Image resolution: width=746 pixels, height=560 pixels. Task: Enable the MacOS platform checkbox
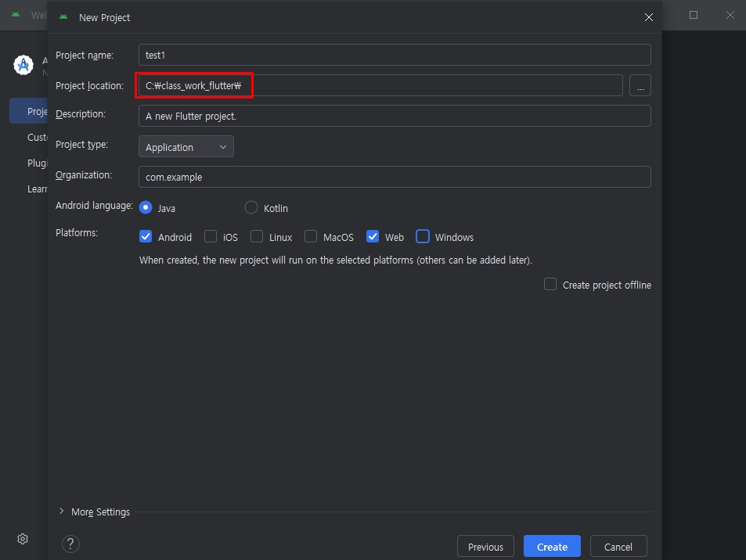tap(311, 237)
